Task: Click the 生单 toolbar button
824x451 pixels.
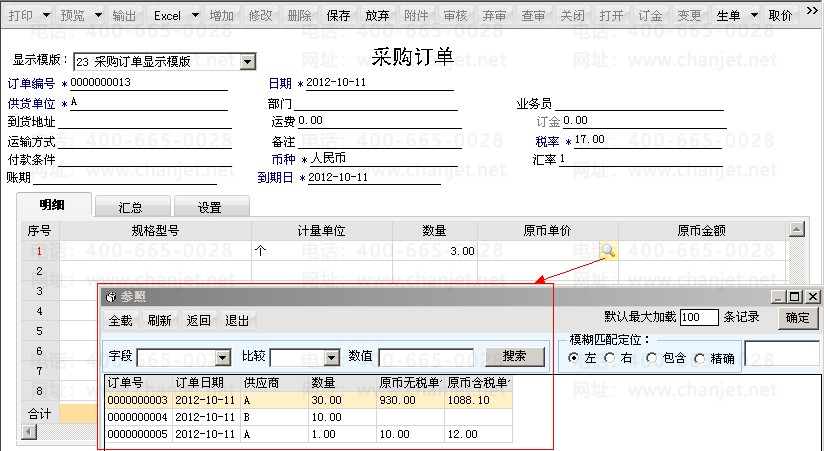Action: [x=728, y=16]
